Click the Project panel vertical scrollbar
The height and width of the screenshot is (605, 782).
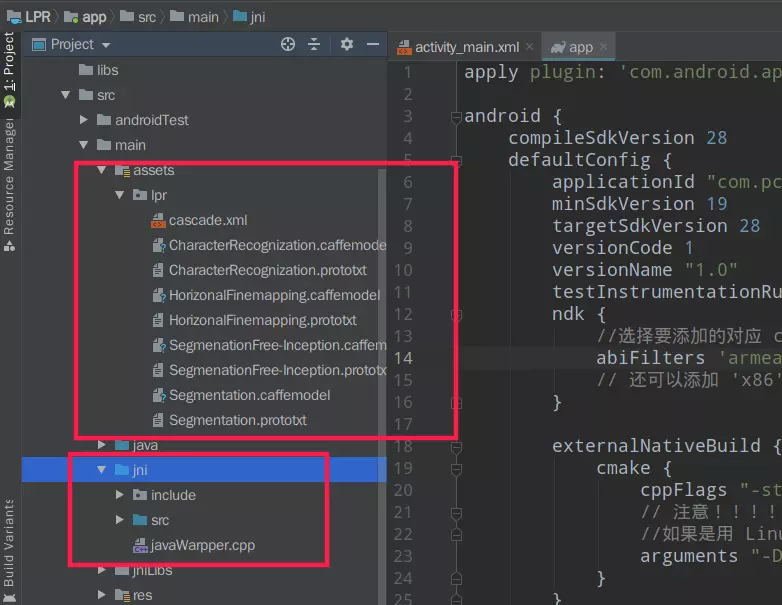coord(381,300)
